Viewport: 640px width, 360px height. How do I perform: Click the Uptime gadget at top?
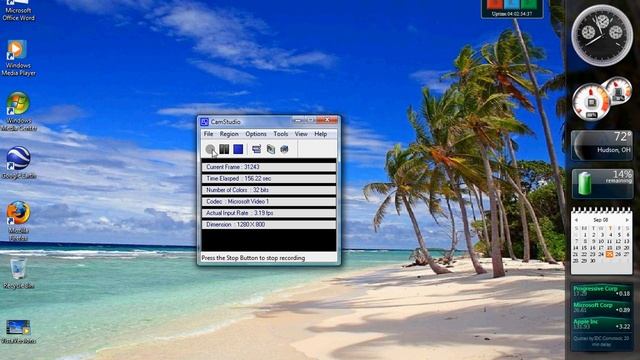(x=512, y=9)
